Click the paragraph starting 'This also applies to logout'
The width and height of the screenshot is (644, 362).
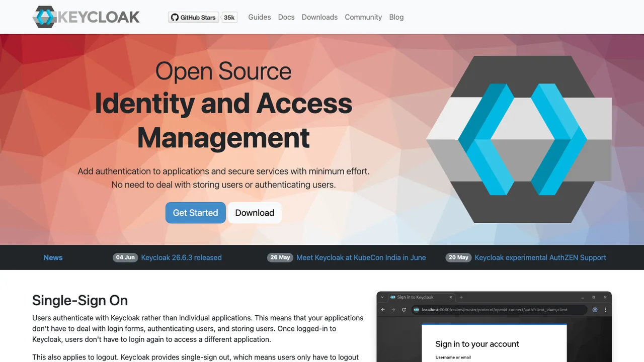[196, 357]
